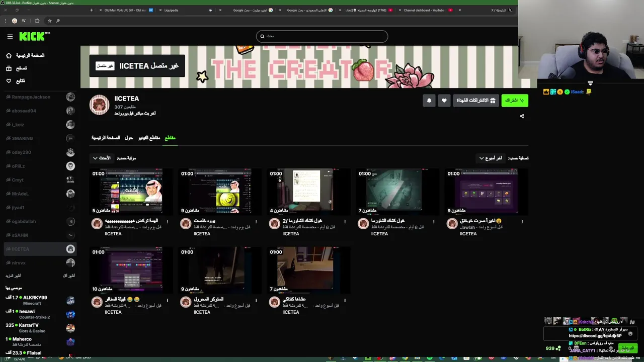Open options menu for يووه خلصت clip

point(256,222)
